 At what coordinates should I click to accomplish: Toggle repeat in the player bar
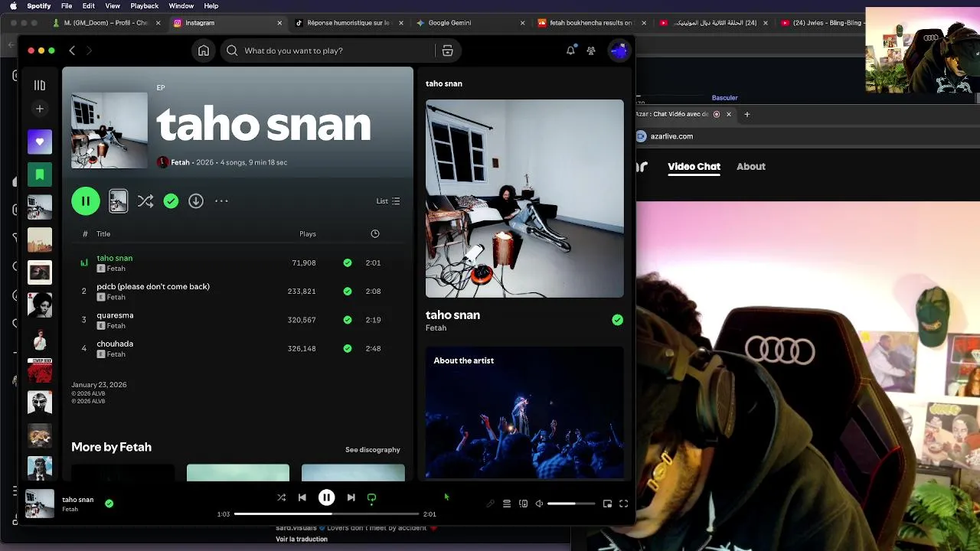point(371,497)
